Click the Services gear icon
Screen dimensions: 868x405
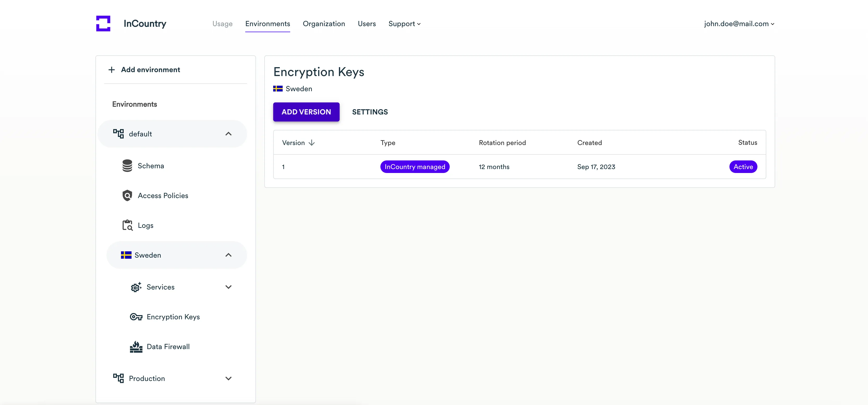pyautogui.click(x=136, y=287)
